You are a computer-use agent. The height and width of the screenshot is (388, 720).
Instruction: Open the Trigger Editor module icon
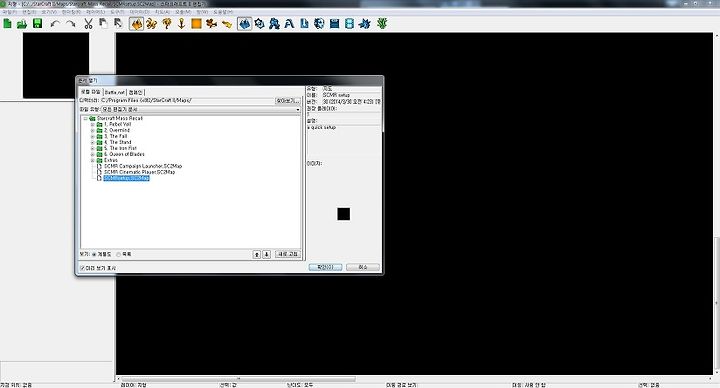pos(259,24)
